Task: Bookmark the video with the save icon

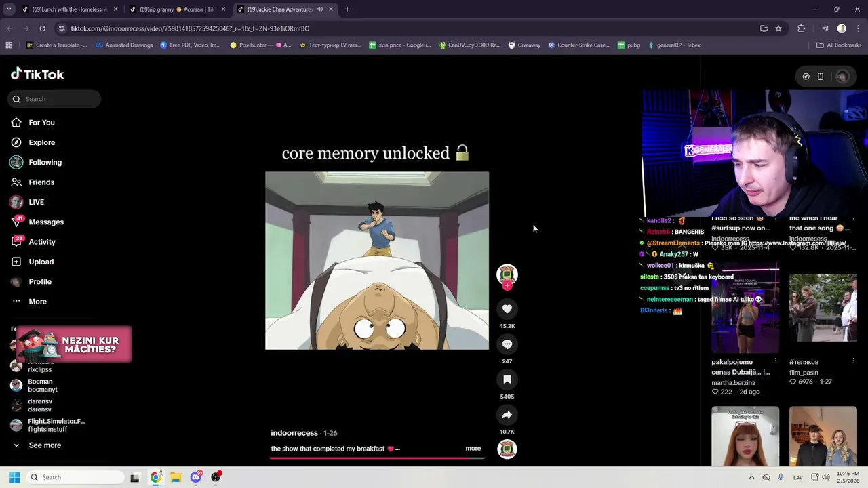Action: [x=507, y=380]
